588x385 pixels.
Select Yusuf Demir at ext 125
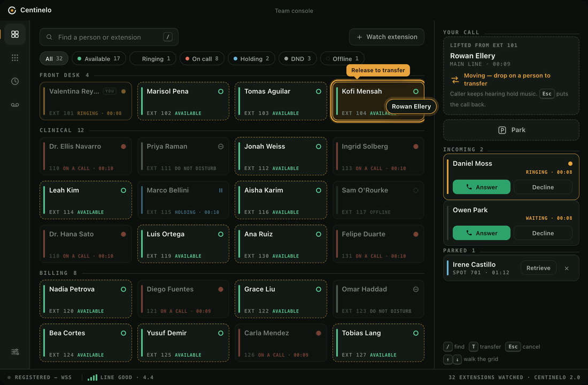tap(183, 343)
